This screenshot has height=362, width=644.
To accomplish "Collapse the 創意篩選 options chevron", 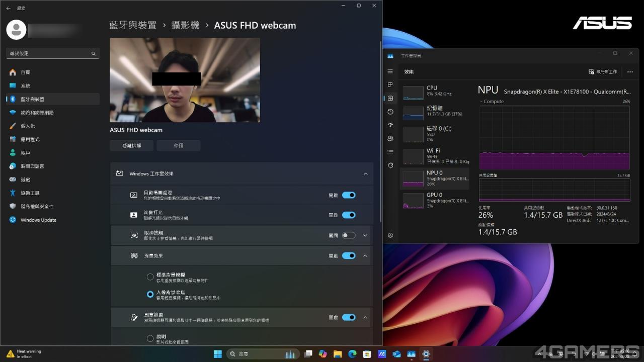I will [x=365, y=317].
